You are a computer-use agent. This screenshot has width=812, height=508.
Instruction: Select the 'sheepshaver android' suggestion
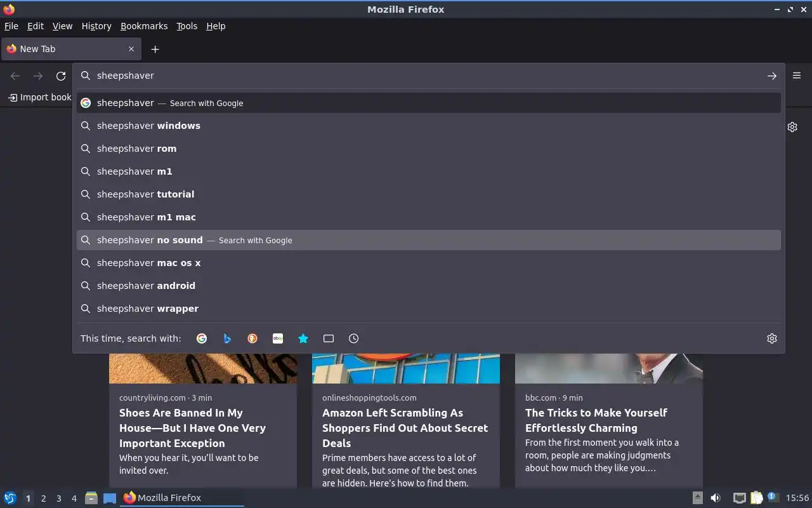(429, 286)
